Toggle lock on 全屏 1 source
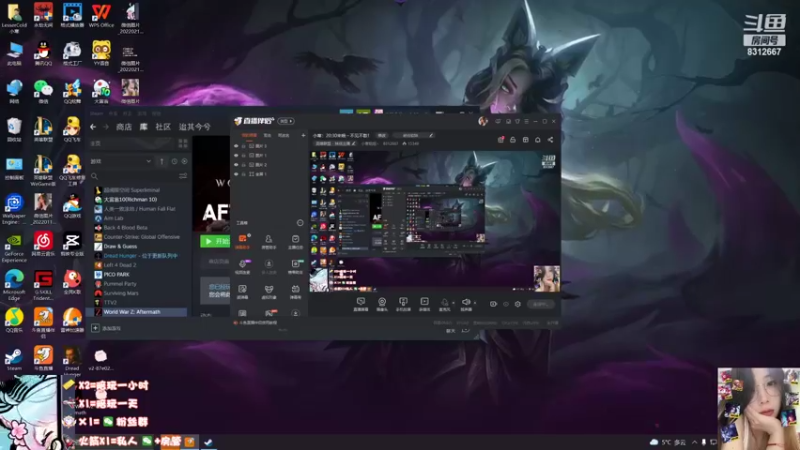 243,174
